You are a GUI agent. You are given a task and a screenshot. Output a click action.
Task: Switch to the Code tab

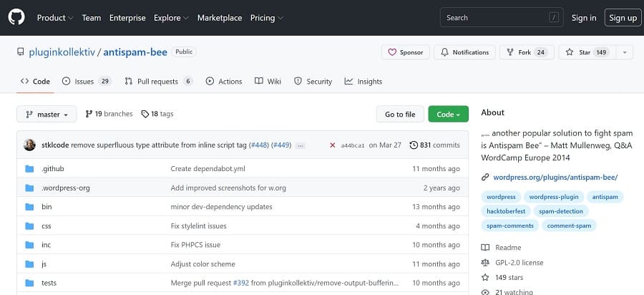(x=35, y=82)
